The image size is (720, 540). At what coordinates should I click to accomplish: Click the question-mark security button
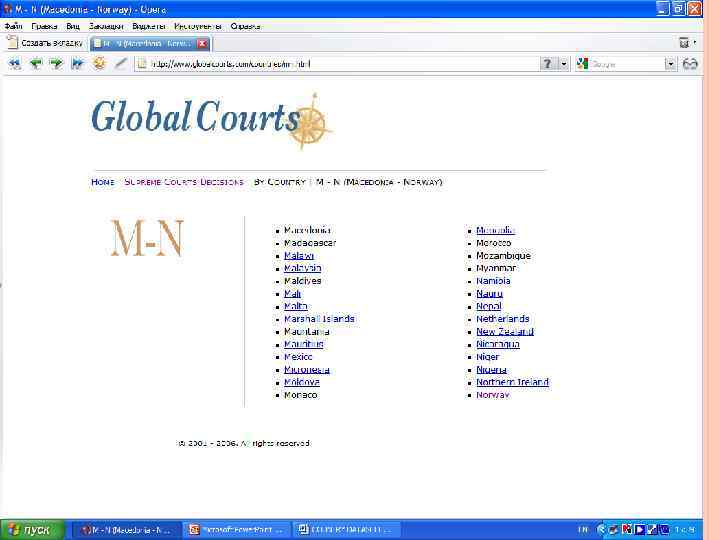(x=547, y=64)
